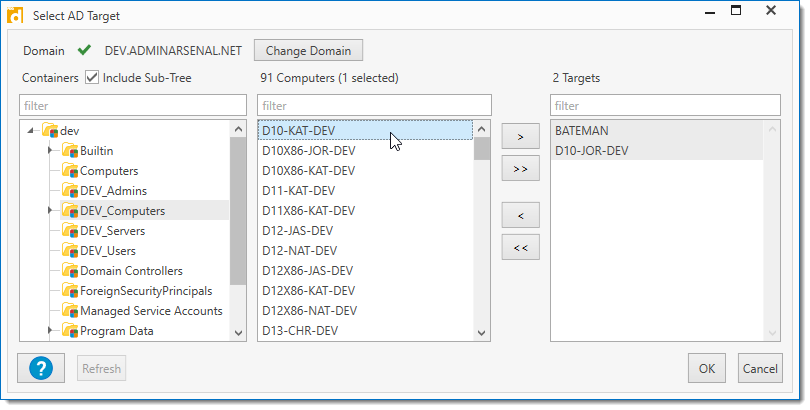Click the blue help question mark icon
810x410 pixels.
tap(41, 368)
